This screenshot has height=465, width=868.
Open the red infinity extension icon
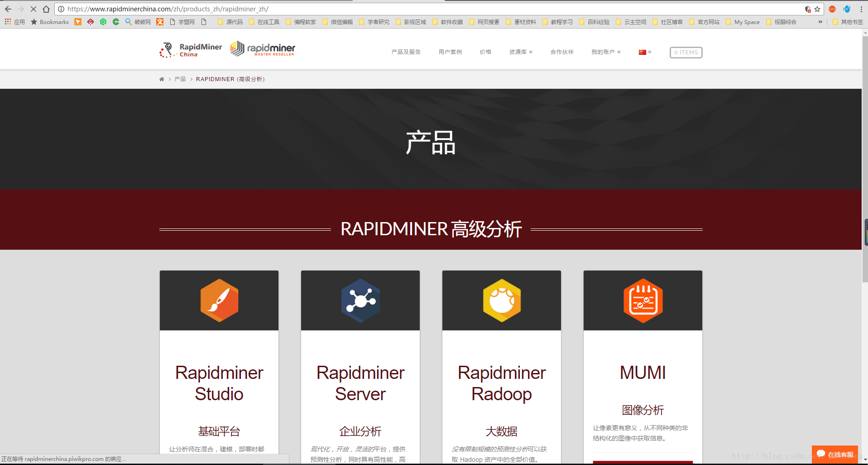click(x=832, y=9)
